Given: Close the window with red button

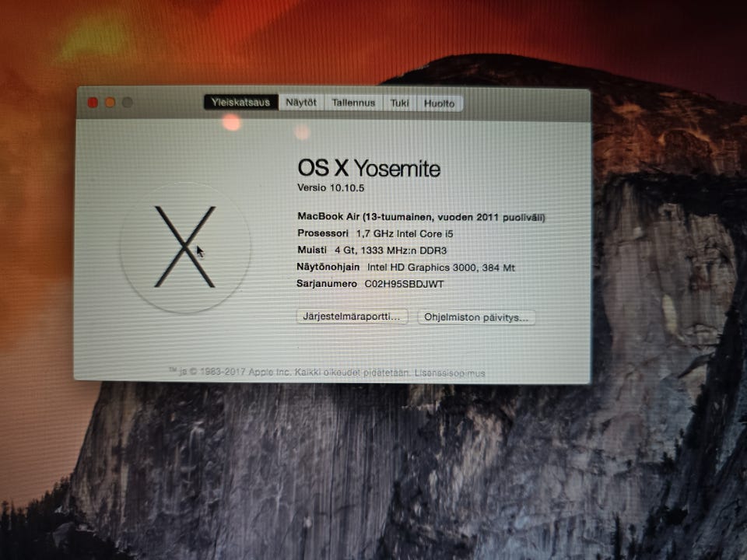Looking at the screenshot, I should coord(93,103).
